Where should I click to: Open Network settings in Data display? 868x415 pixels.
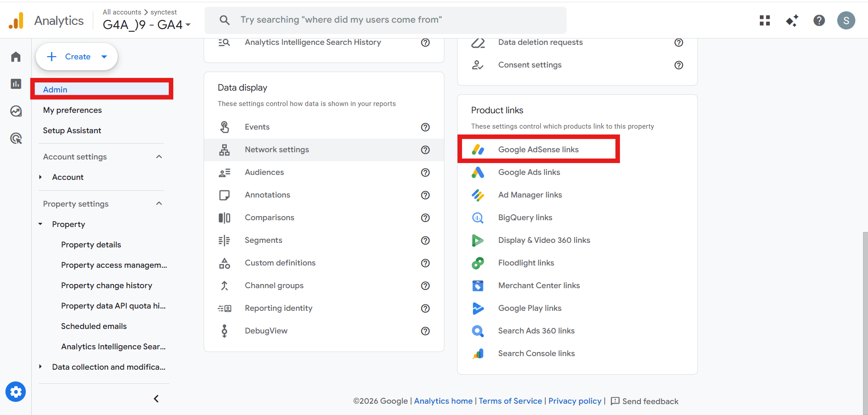(324, 150)
